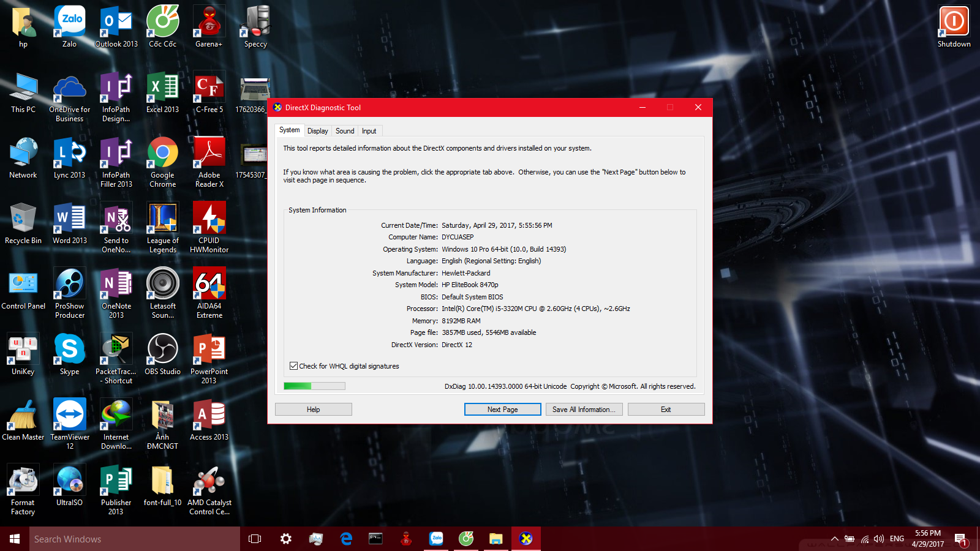This screenshot has width=980, height=551.
Task: Launch Format Factory shortcut
Action: click(23, 490)
